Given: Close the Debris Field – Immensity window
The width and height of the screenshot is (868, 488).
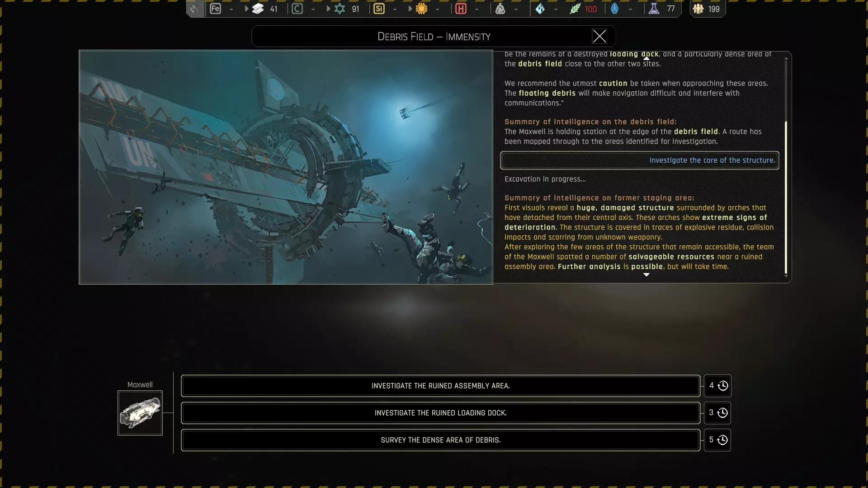Looking at the screenshot, I should pyautogui.click(x=599, y=36).
